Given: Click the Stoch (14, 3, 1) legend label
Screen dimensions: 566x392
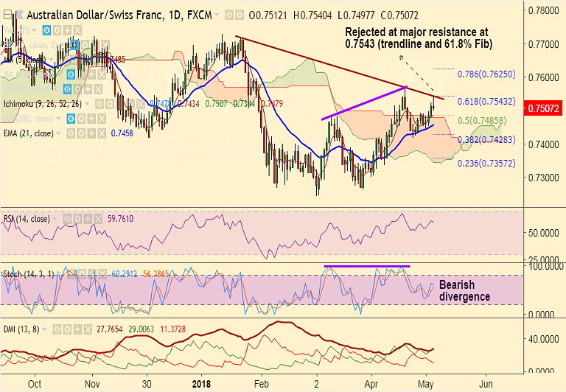Looking at the screenshot, I should [x=29, y=274].
